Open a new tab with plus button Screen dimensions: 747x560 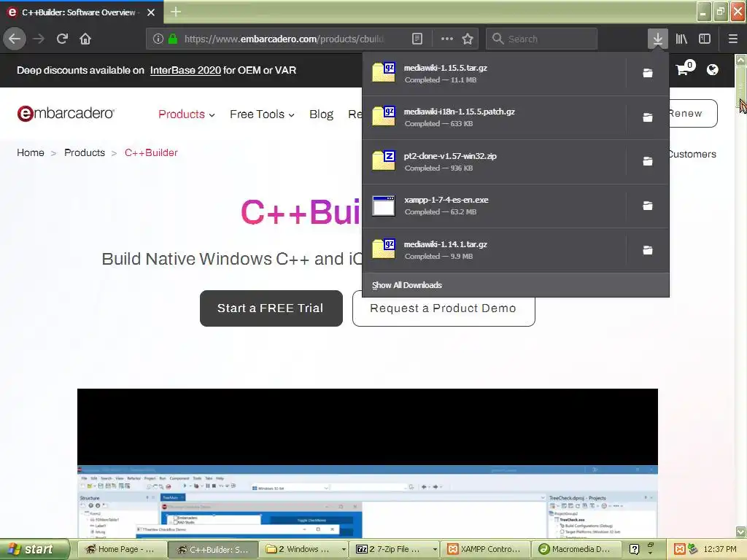176,12
